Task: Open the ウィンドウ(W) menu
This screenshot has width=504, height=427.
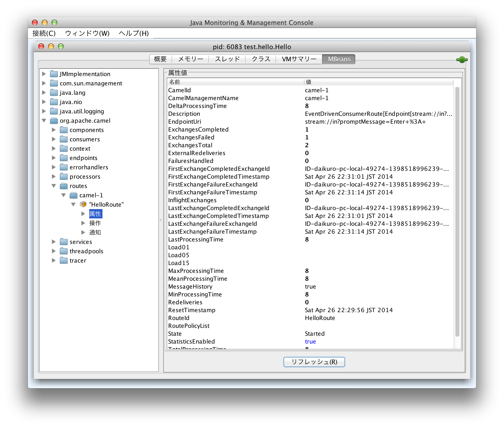Action: pos(87,33)
